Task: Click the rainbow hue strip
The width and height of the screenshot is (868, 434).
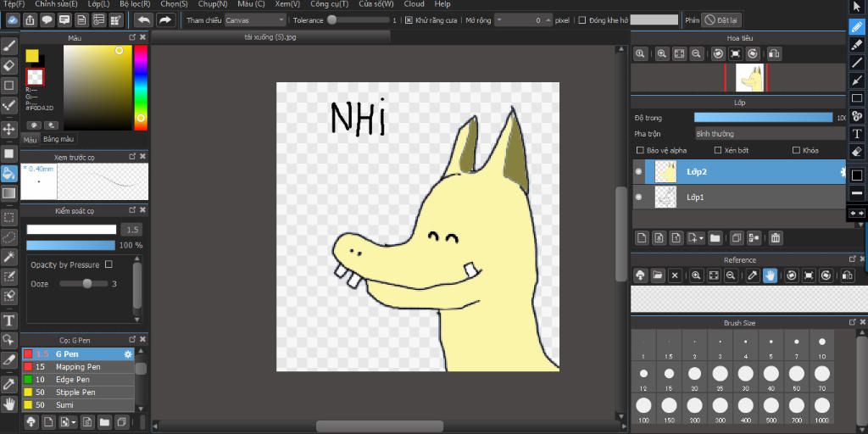Action: click(x=141, y=87)
